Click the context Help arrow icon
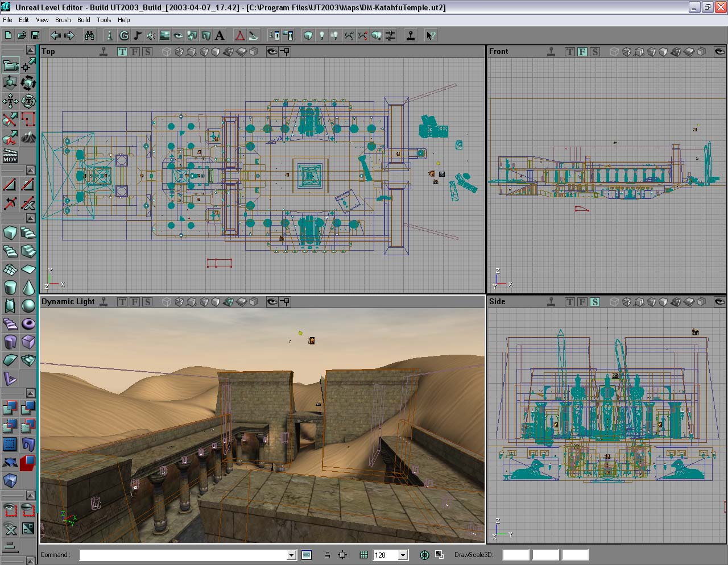The width and height of the screenshot is (728, 565). pyautogui.click(x=431, y=36)
